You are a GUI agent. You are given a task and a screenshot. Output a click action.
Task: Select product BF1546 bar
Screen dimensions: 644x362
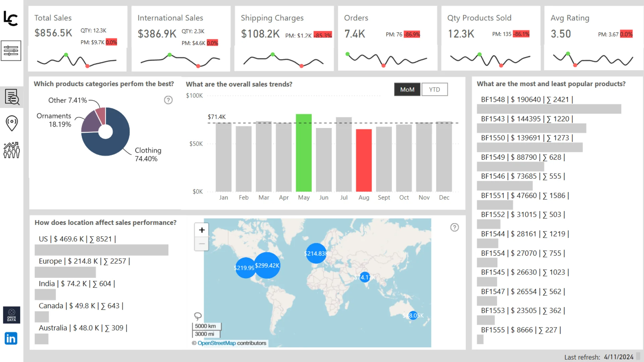point(504,186)
